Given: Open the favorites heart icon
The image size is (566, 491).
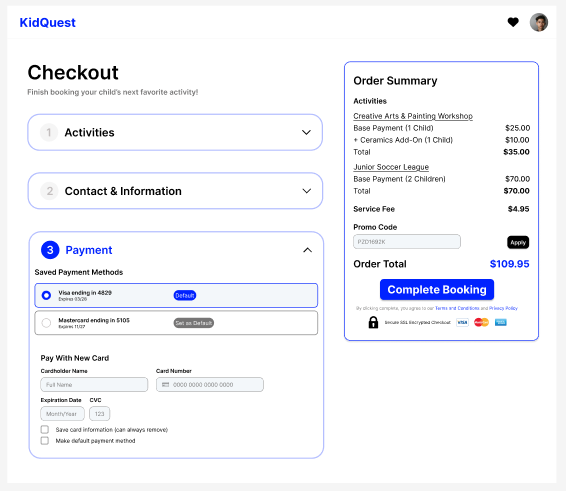Looking at the screenshot, I should (x=513, y=22).
